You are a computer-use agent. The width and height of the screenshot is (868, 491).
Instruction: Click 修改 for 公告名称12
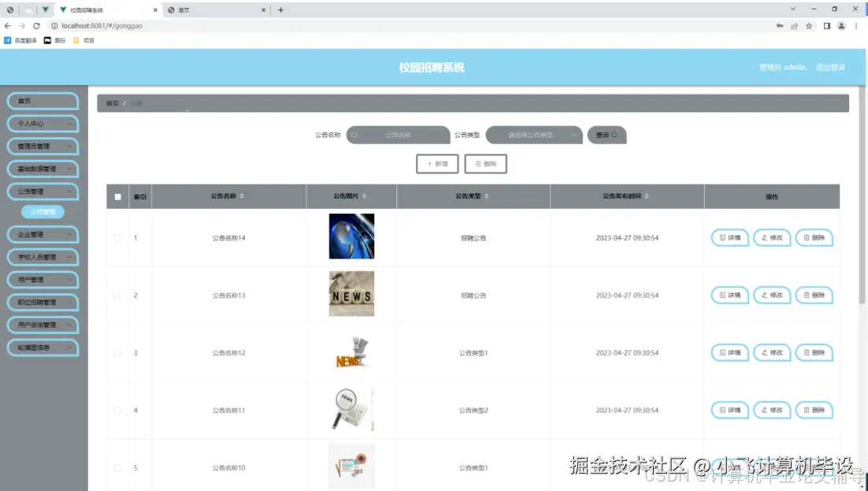coord(772,352)
